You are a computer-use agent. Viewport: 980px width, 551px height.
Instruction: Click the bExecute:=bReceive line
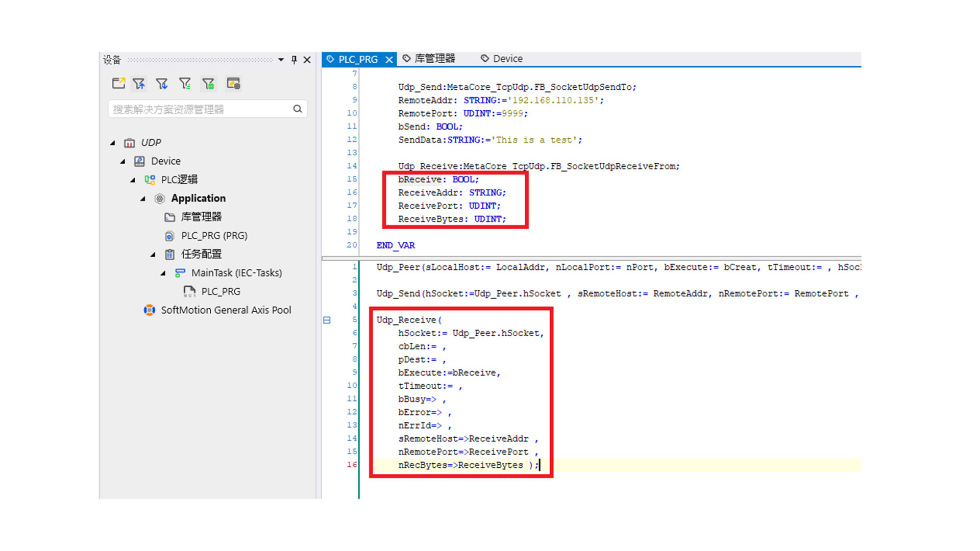pyautogui.click(x=449, y=373)
